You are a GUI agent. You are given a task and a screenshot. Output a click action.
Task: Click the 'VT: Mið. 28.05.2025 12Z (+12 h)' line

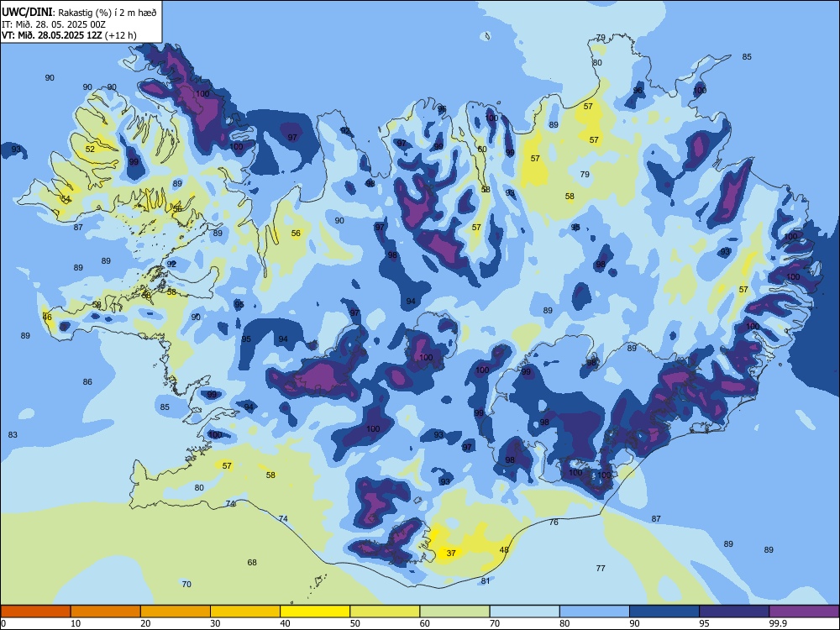click(69, 35)
